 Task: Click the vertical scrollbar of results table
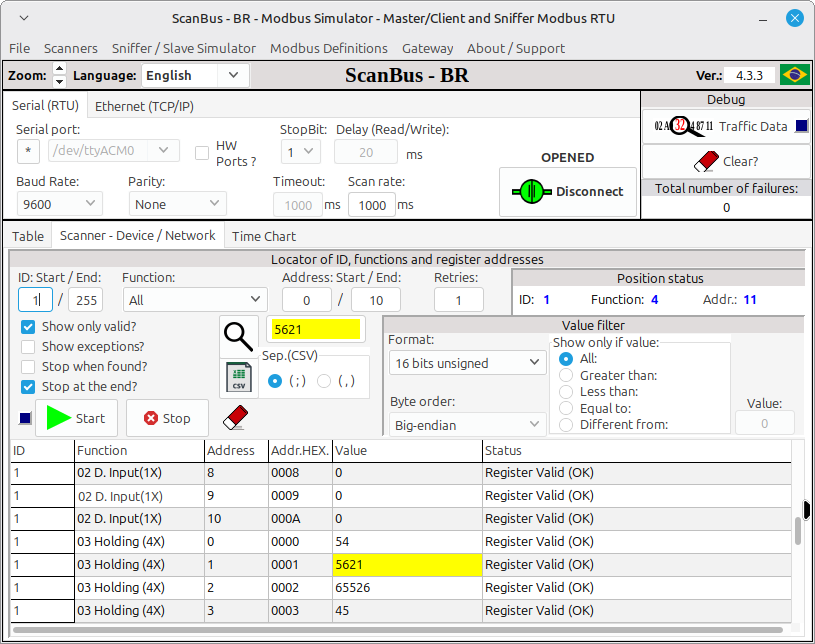798,530
